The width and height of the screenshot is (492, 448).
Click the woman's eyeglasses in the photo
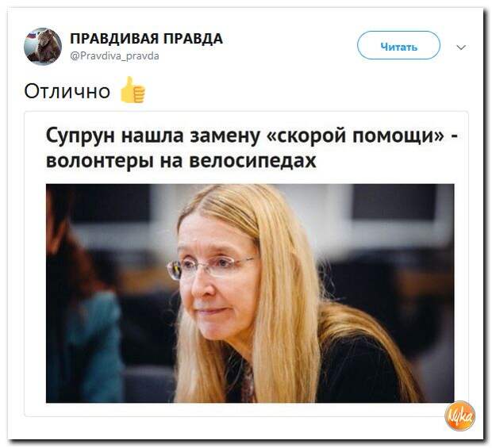click(x=209, y=266)
